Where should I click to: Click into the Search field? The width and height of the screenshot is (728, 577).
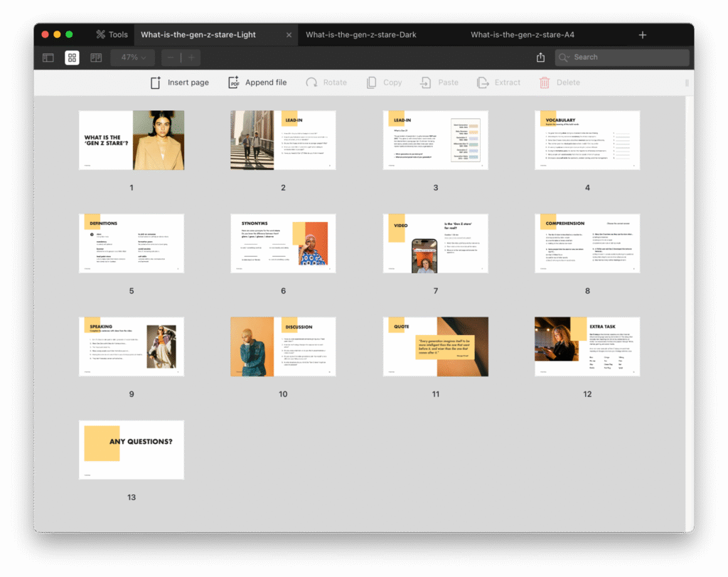pos(626,58)
